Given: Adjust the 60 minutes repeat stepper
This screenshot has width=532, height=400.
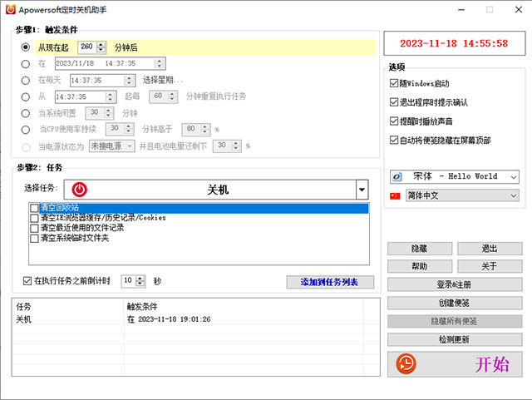Looking at the screenshot, I should tap(172, 96).
